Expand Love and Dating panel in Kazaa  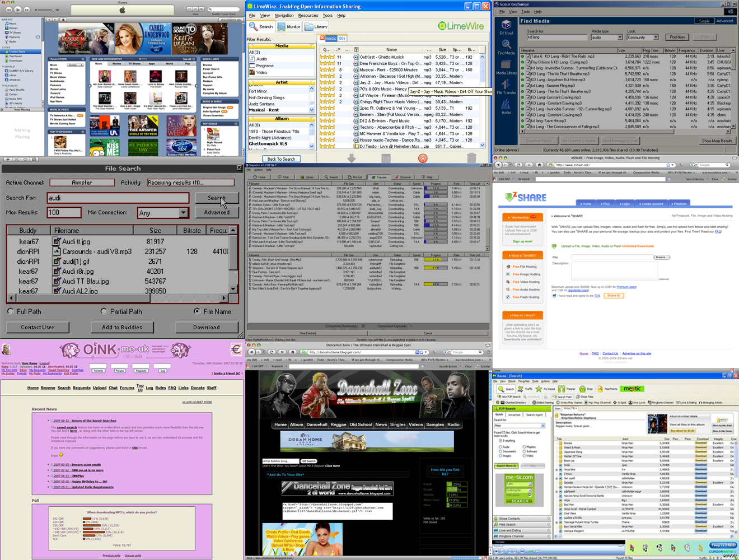click(522, 530)
